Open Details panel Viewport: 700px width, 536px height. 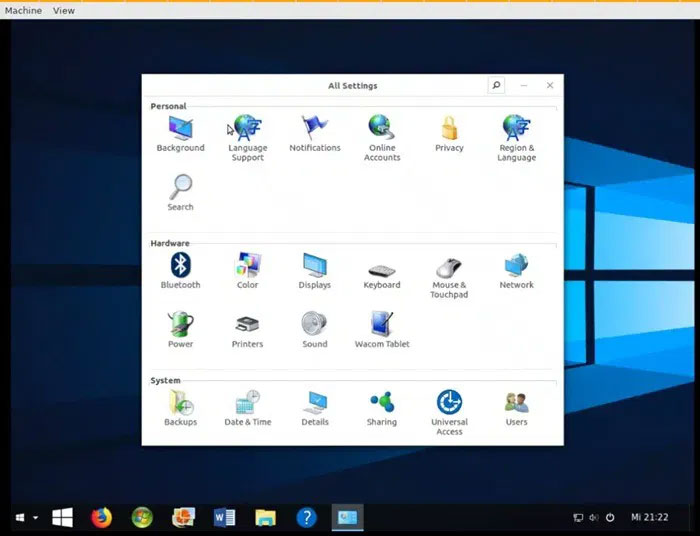coord(315,408)
